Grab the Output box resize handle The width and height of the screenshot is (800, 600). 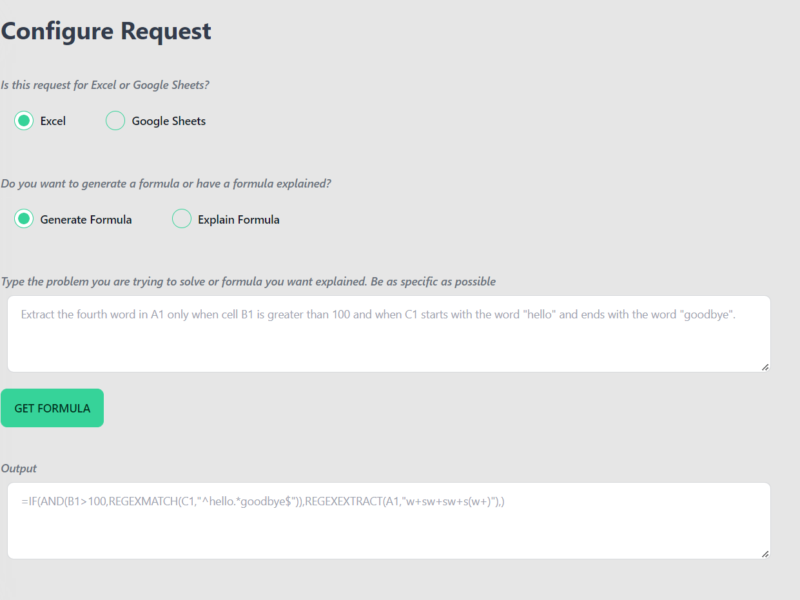[765, 553]
